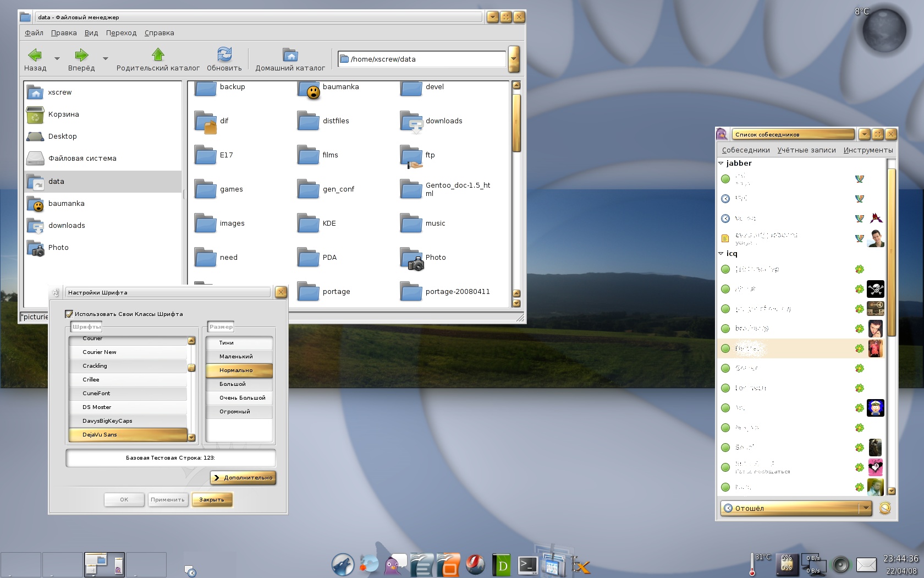Open Инструменты menu in buddy list
The width and height of the screenshot is (924, 578).
(x=868, y=150)
